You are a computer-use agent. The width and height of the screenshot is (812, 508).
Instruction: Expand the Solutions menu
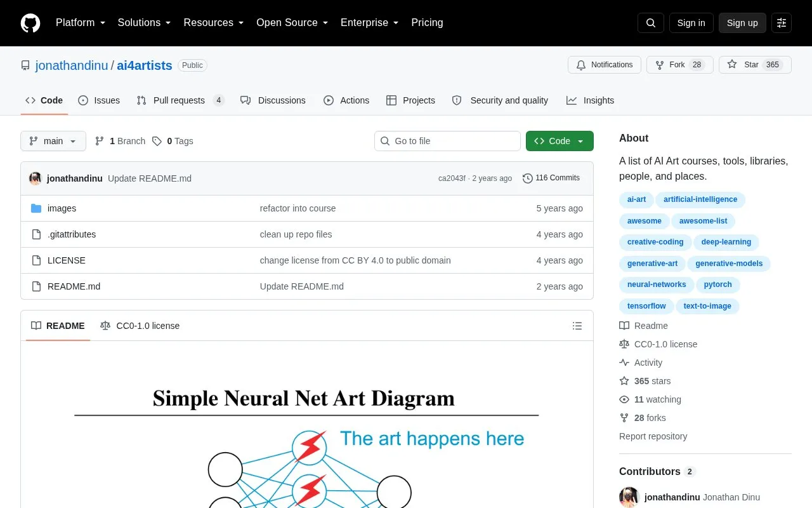(x=145, y=23)
